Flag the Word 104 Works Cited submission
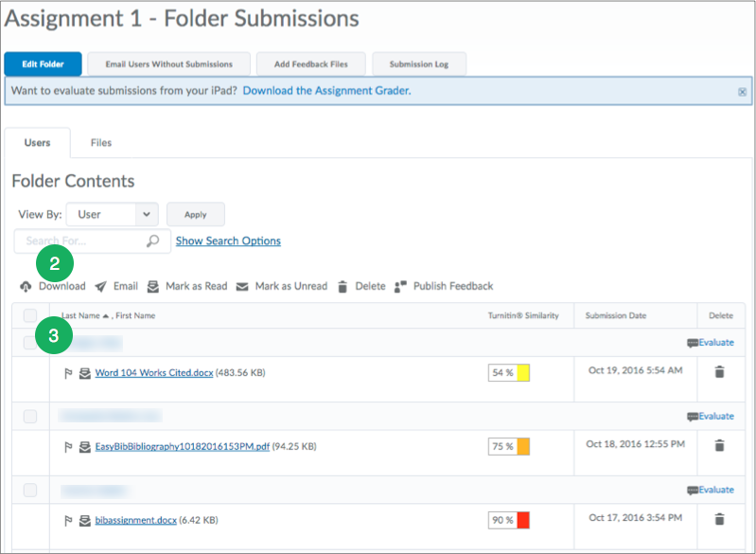The height and width of the screenshot is (554, 756). pos(68,373)
